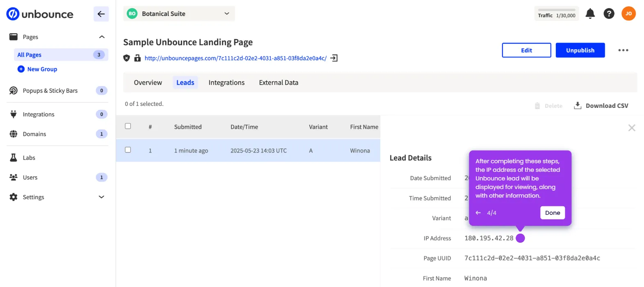The width and height of the screenshot is (644, 287).
Task: Select All Pages in sidebar
Action: [61, 55]
